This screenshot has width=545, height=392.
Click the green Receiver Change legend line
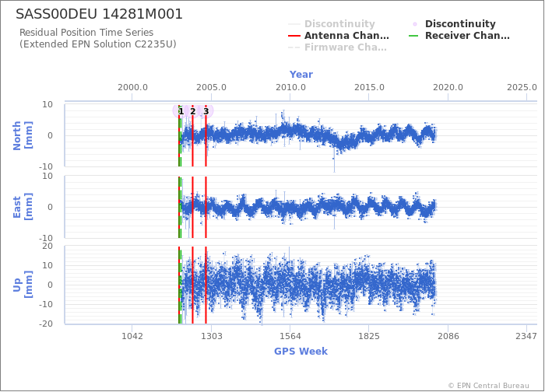pyautogui.click(x=413, y=36)
